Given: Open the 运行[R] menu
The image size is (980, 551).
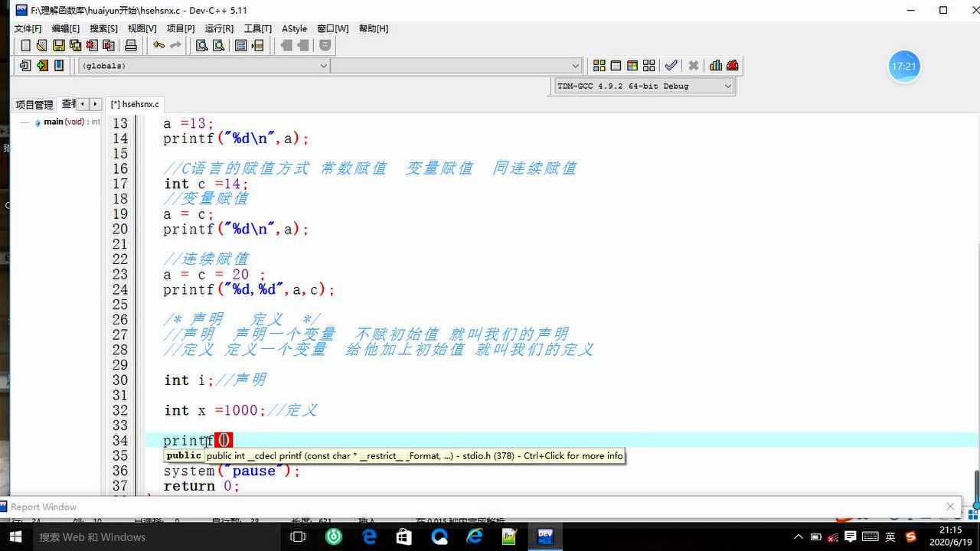Looking at the screenshot, I should point(219,28).
